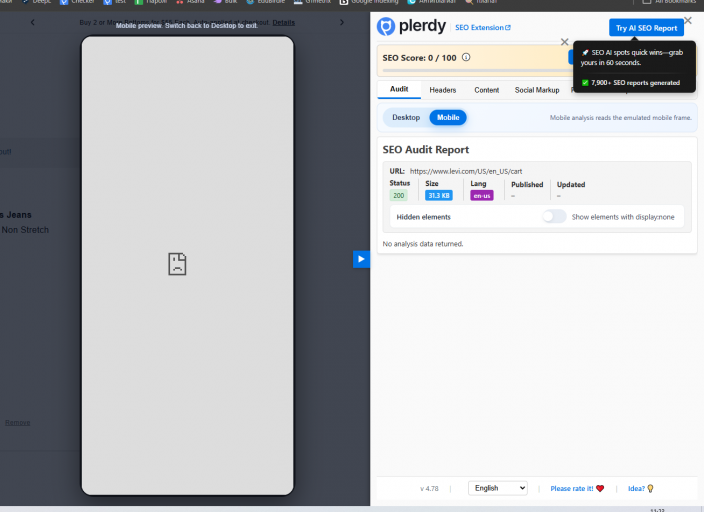This screenshot has width=704, height=512.
Task: Switch to the Audit tab
Action: tap(399, 89)
